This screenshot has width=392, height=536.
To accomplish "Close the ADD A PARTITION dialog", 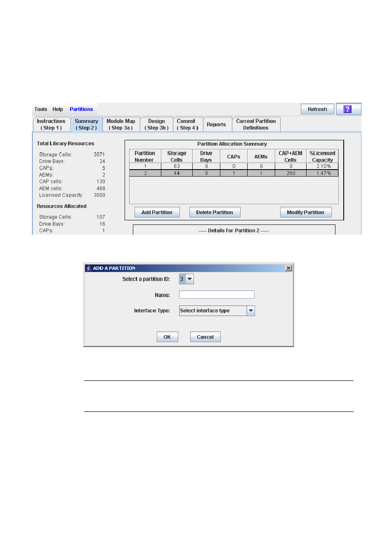I will pyautogui.click(x=288, y=268).
